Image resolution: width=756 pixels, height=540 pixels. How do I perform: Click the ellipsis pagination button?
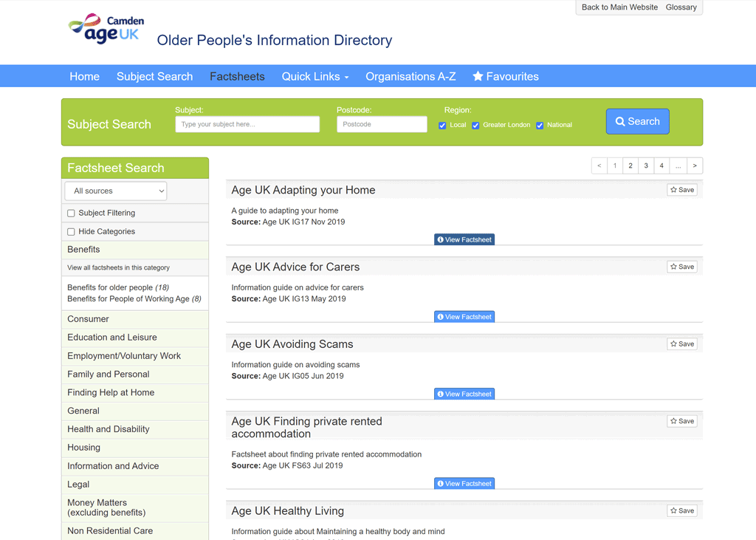(678, 165)
